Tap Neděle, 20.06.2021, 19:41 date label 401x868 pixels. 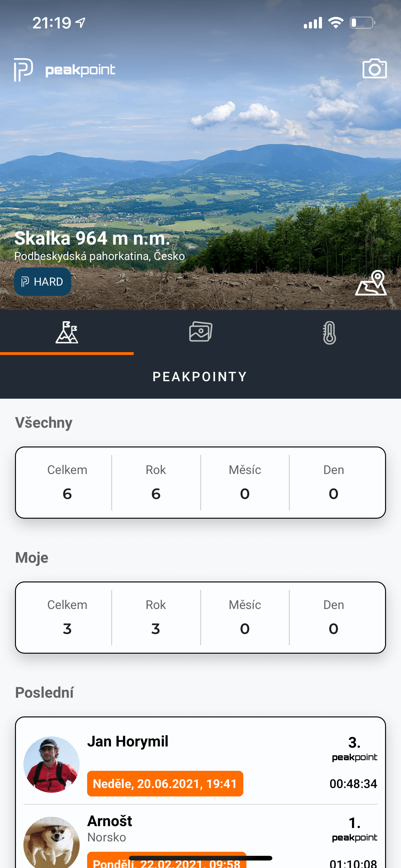tap(165, 784)
